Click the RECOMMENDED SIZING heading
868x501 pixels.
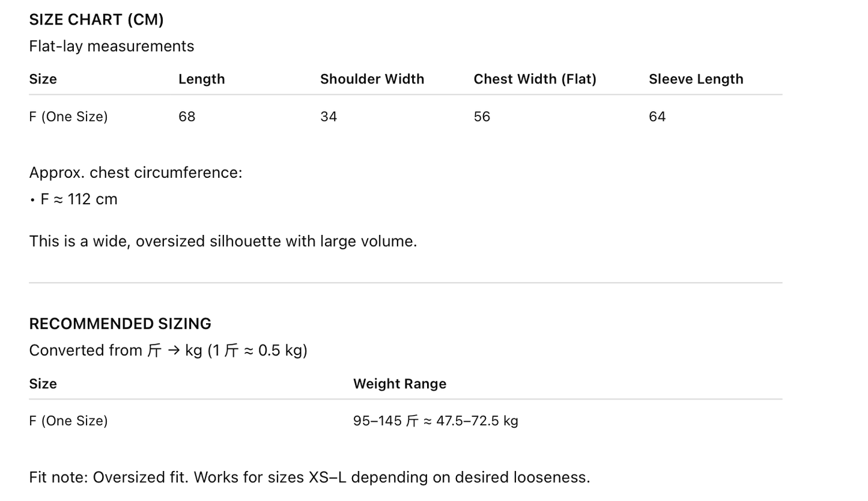(120, 324)
